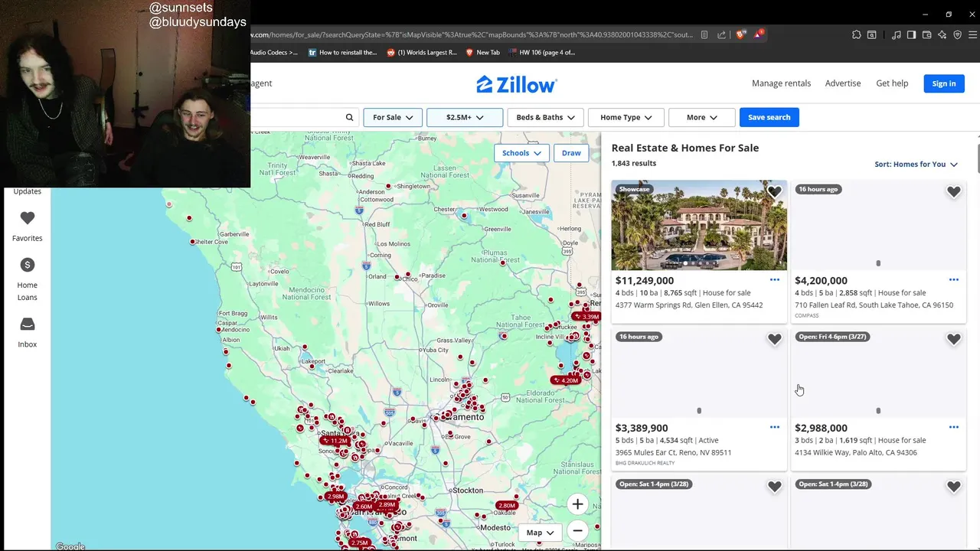Viewport: 980px width, 551px height.
Task: Open options dots for $11,249,000 listing
Action: coord(774,279)
